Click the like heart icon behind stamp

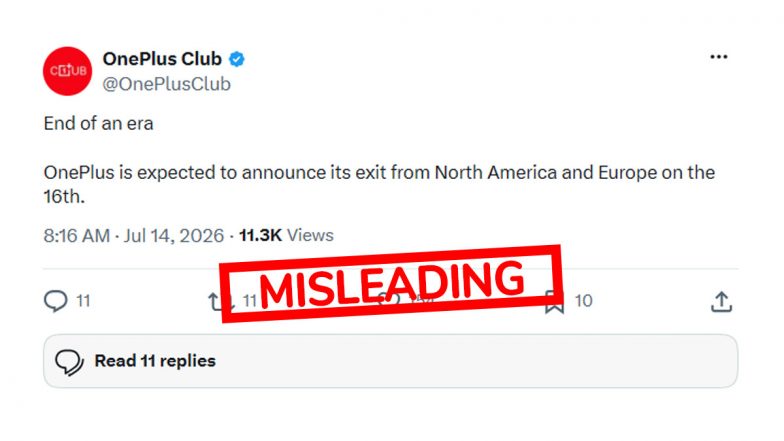(x=388, y=300)
